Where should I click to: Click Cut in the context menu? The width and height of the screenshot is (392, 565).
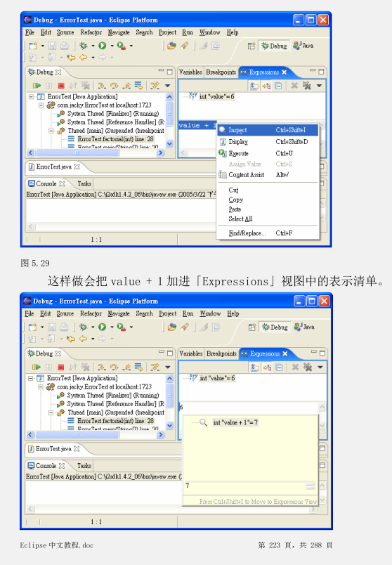coord(233,190)
